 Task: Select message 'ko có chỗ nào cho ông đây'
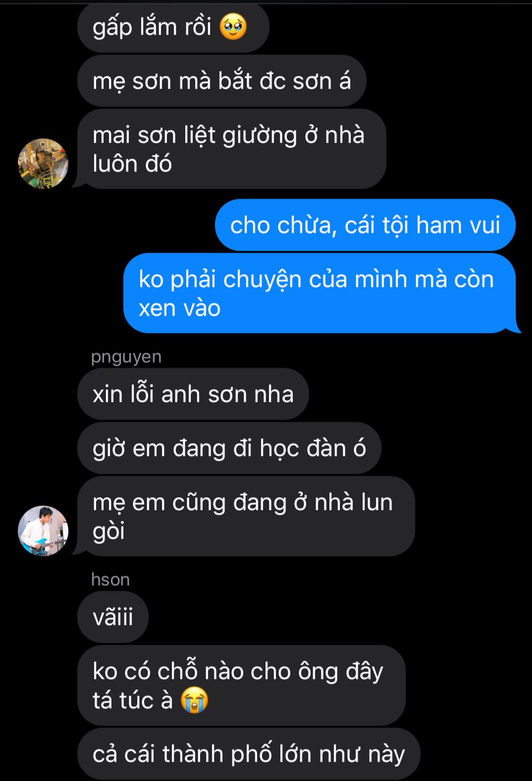pos(242,685)
